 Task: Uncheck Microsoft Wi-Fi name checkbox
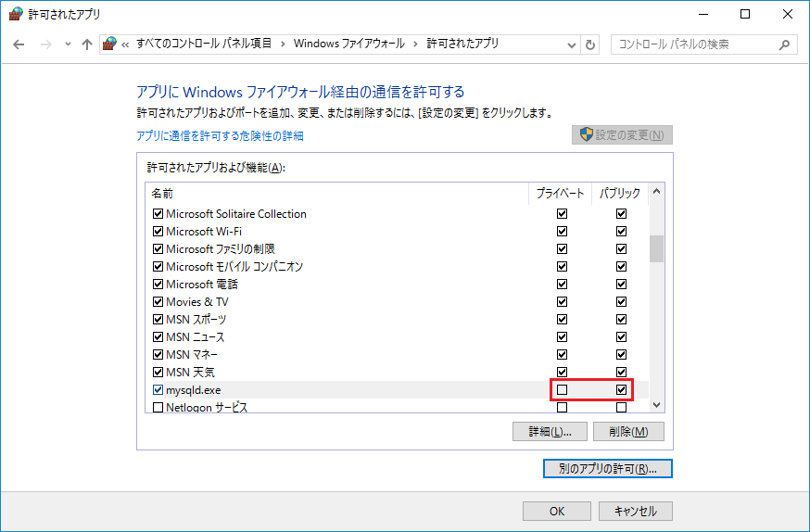coord(158,231)
